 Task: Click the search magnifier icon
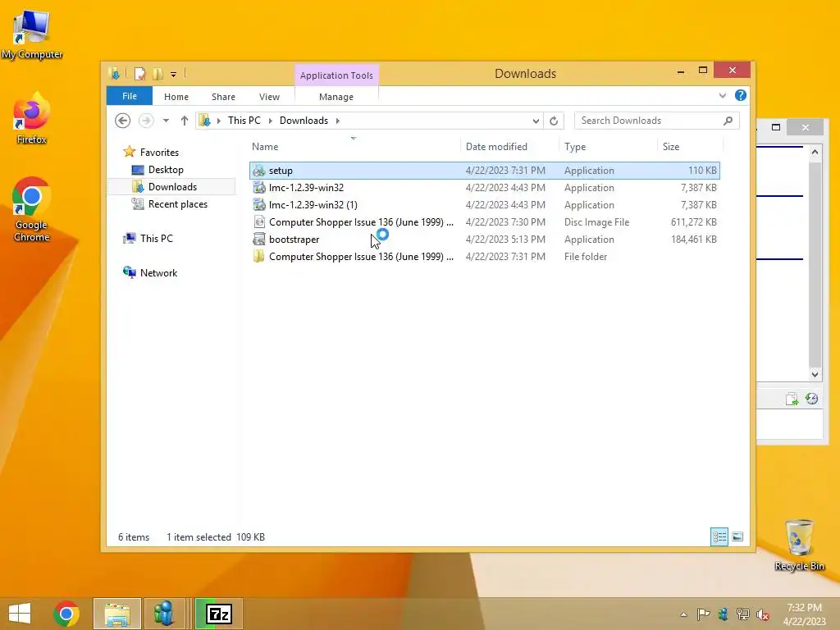[728, 121]
